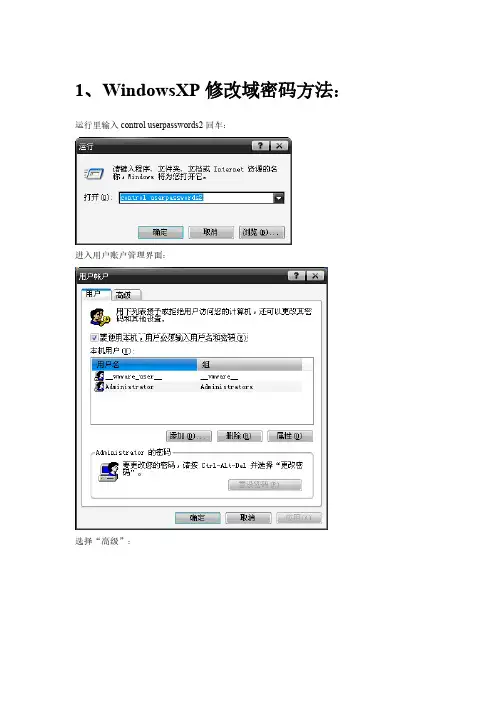Select the Administrator row in user list

pyautogui.click(x=197, y=386)
